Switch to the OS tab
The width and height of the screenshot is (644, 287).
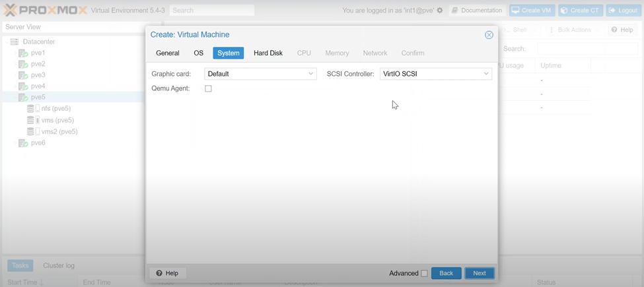(198, 53)
